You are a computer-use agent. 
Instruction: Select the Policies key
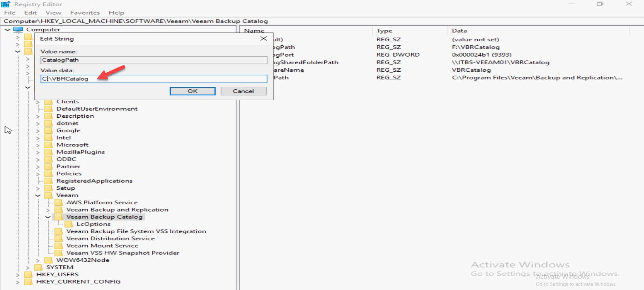click(69, 174)
